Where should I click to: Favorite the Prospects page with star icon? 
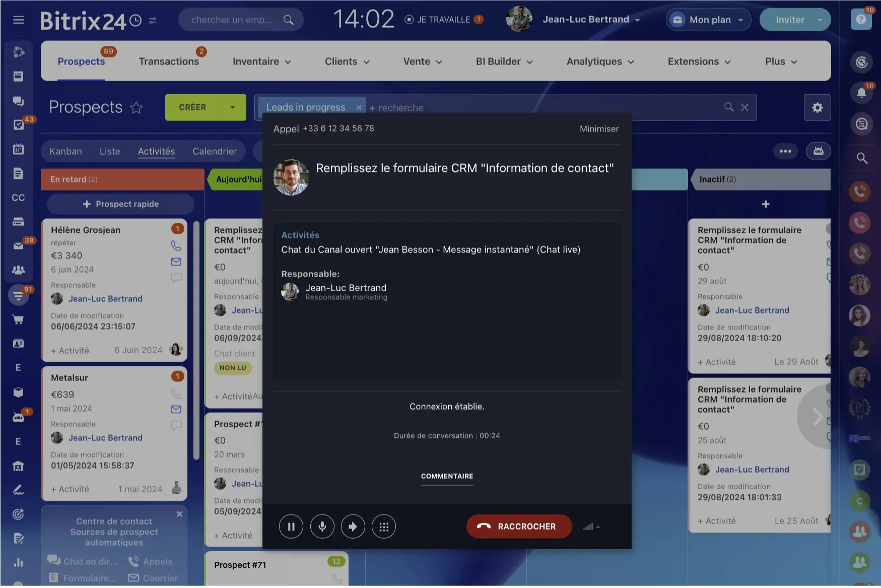pos(137,108)
